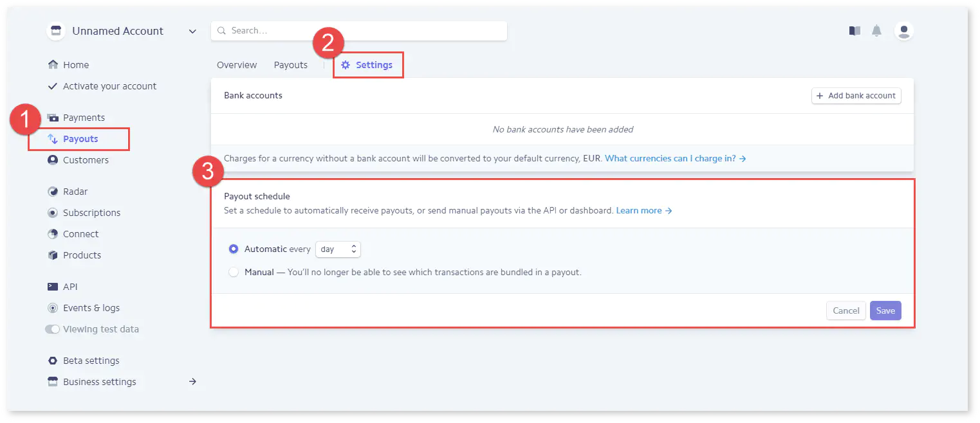Image resolution: width=980 pixels, height=423 pixels.
Task: Click the Add bank account button
Action: [x=856, y=96]
